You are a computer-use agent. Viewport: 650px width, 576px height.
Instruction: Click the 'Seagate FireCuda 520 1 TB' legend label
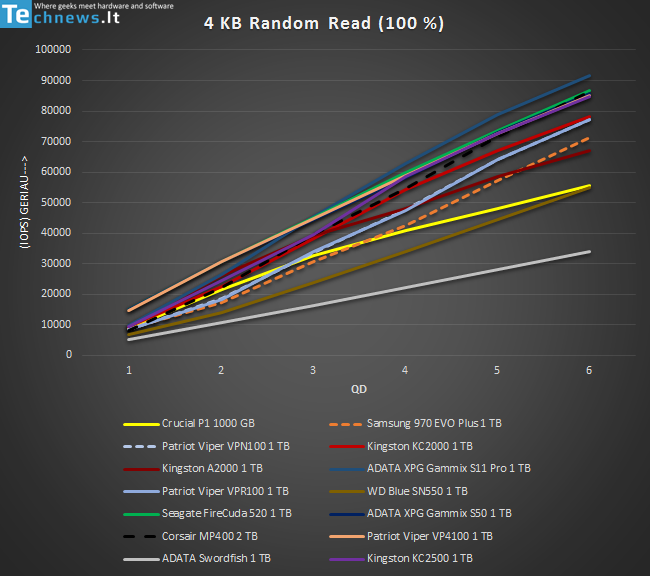227,513
